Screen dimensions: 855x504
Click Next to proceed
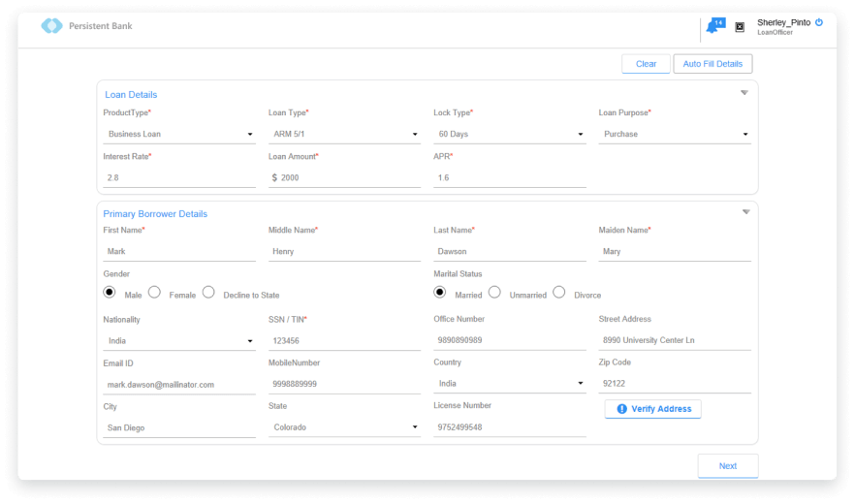[727, 466]
